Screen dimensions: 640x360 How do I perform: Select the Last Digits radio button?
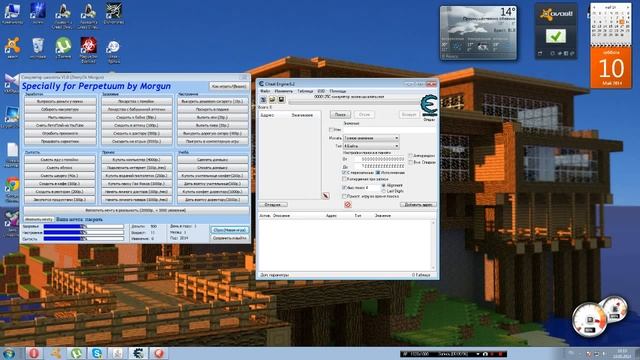tap(384, 191)
